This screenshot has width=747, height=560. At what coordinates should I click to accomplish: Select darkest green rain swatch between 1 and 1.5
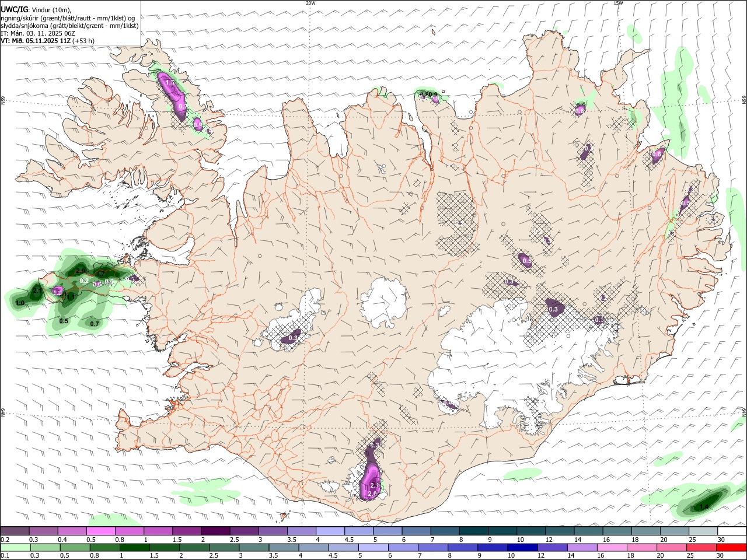pos(135,547)
